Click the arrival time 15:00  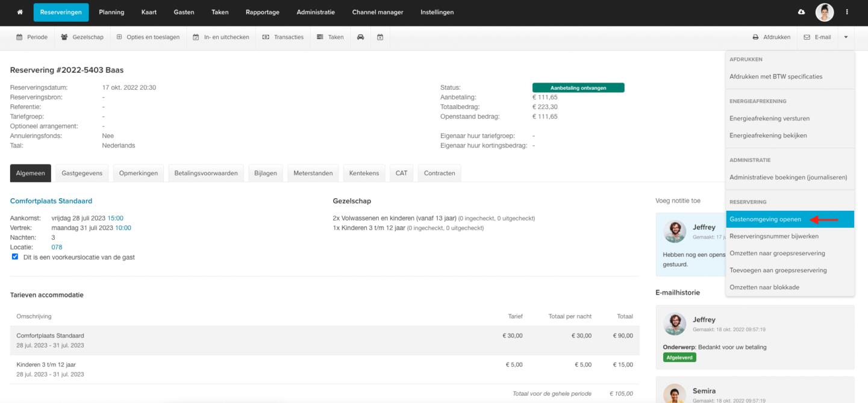(116, 218)
